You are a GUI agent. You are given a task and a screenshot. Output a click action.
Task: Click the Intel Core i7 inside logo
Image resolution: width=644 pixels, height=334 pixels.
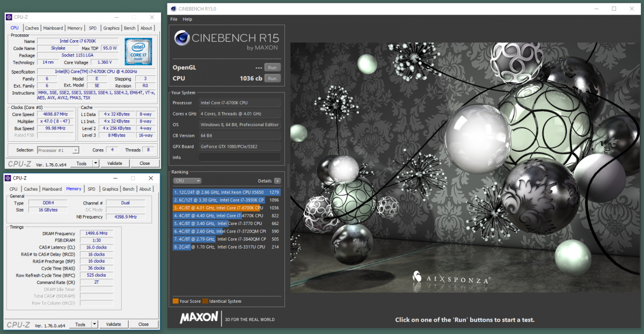tap(138, 51)
